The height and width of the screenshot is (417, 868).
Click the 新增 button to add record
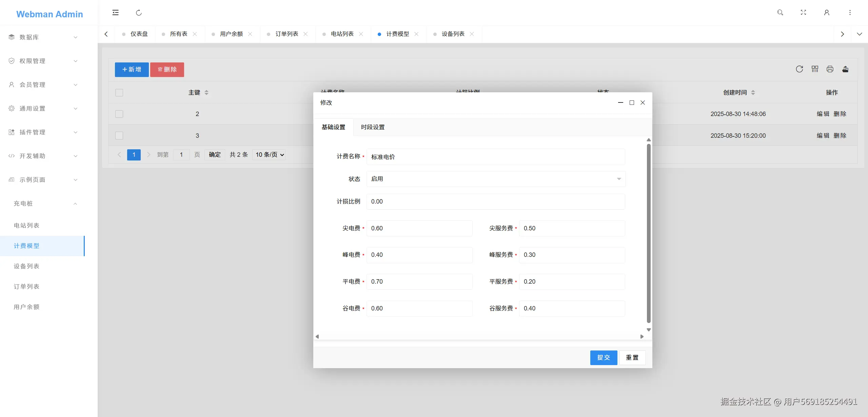(x=131, y=69)
